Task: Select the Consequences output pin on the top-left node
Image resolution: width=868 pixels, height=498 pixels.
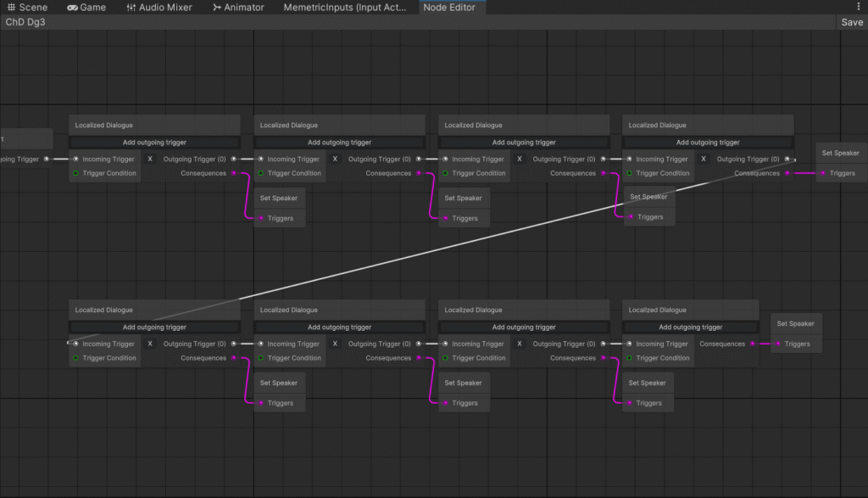Action: click(x=234, y=172)
